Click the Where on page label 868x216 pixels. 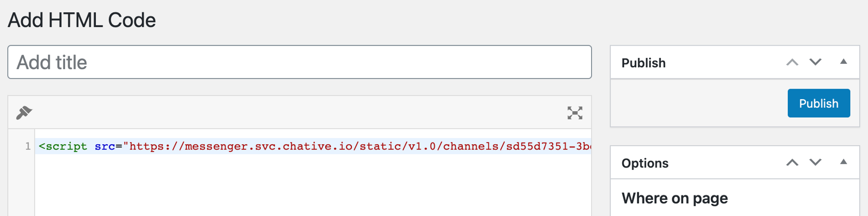click(674, 199)
